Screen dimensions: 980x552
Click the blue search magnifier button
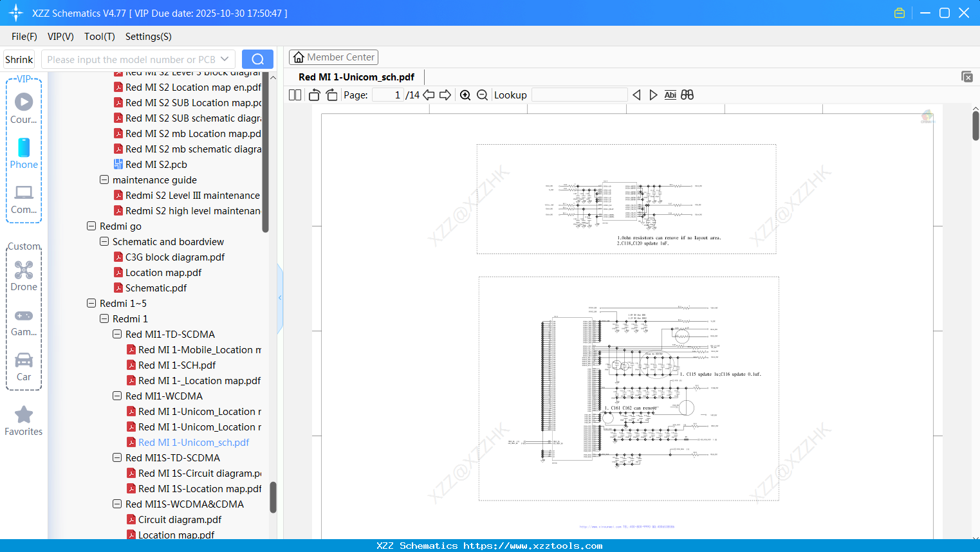(x=257, y=59)
